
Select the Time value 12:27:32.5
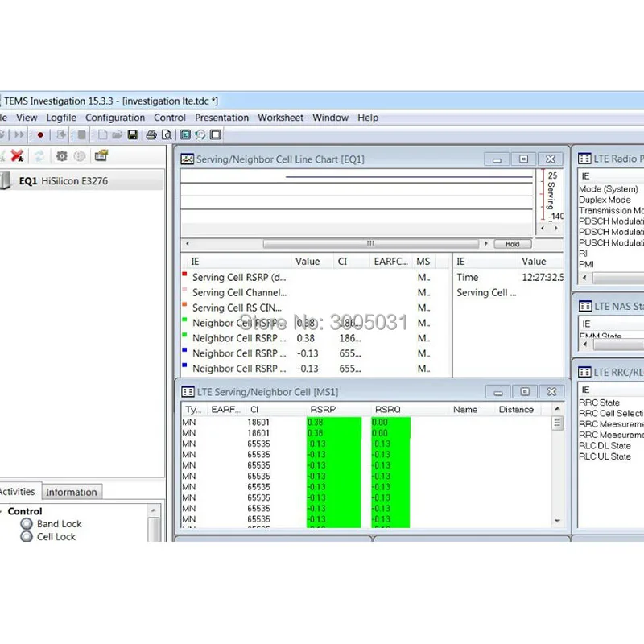[543, 277]
